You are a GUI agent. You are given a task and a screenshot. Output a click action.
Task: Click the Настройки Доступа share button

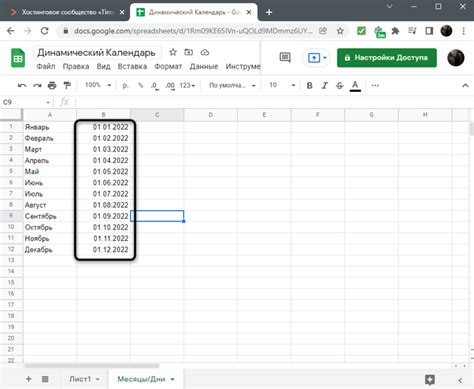387,58
